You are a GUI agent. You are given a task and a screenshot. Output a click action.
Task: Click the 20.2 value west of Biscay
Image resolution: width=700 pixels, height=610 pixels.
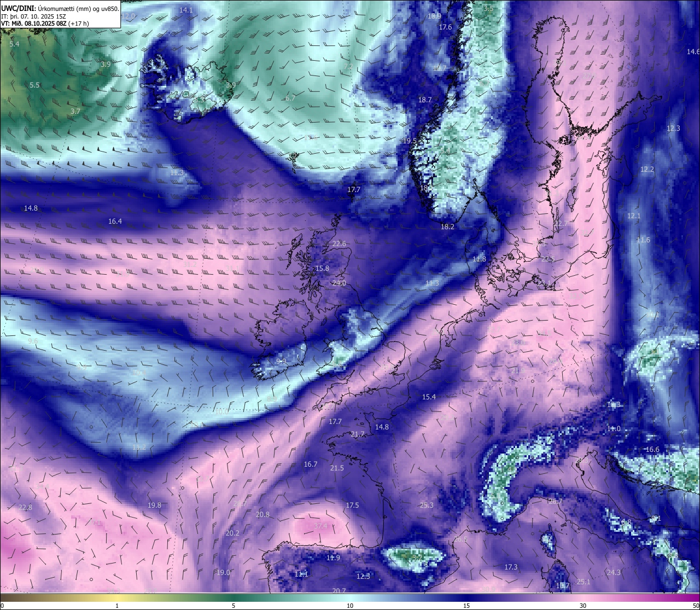[x=232, y=533]
